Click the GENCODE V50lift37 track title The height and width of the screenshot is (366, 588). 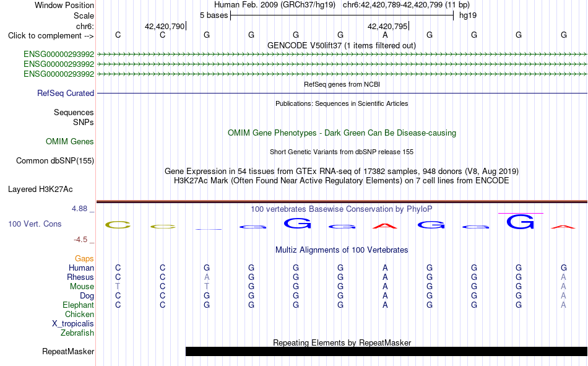[342, 45]
